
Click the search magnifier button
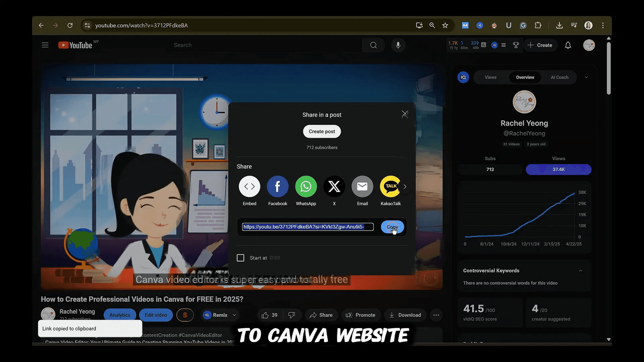[x=374, y=45]
